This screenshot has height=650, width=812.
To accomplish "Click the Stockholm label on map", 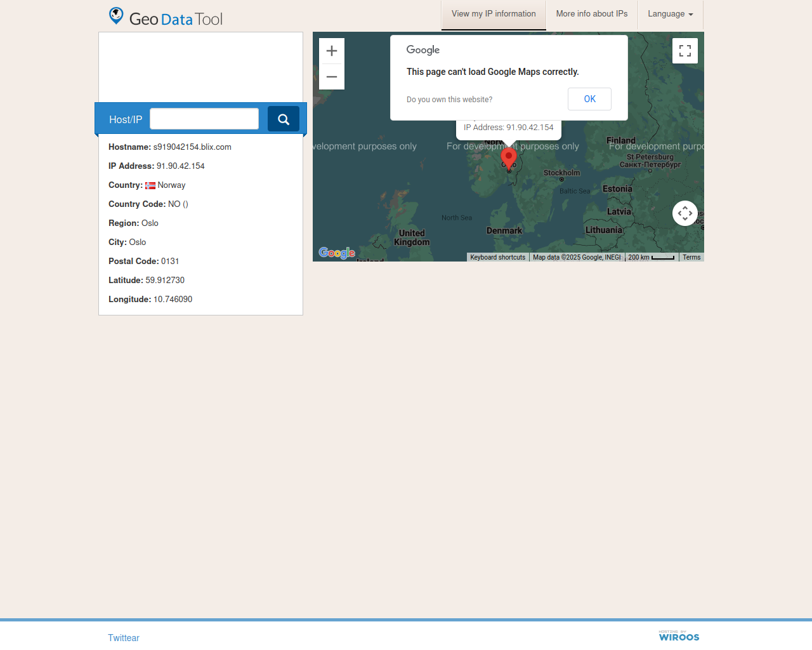I will (x=561, y=173).
